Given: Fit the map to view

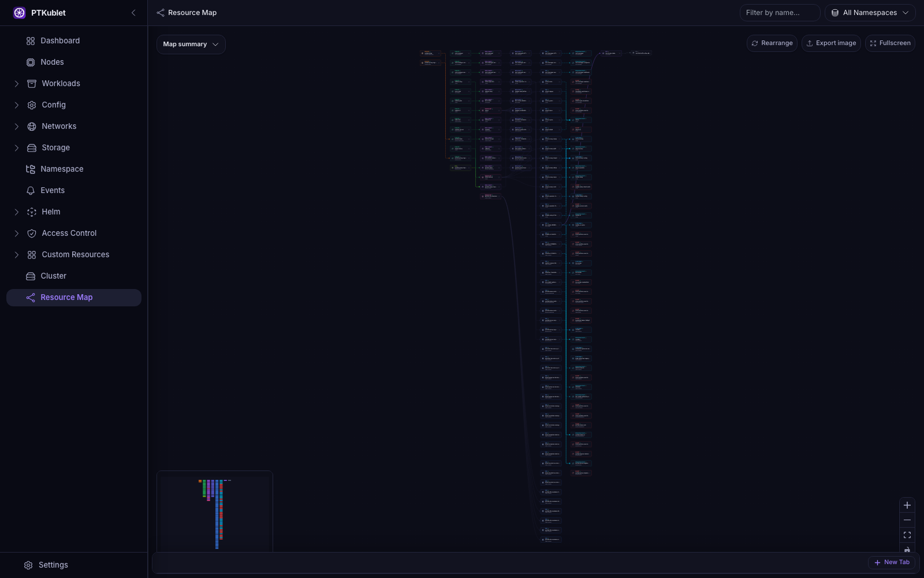Looking at the screenshot, I should click(x=907, y=535).
